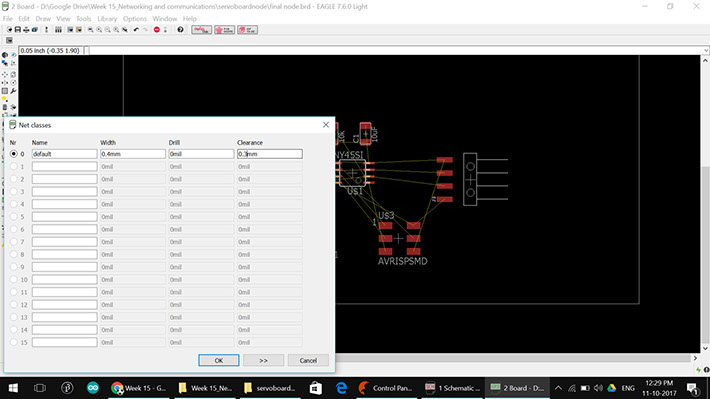Select the Show eye tool
The image size is (710, 399).
tap(13, 55)
